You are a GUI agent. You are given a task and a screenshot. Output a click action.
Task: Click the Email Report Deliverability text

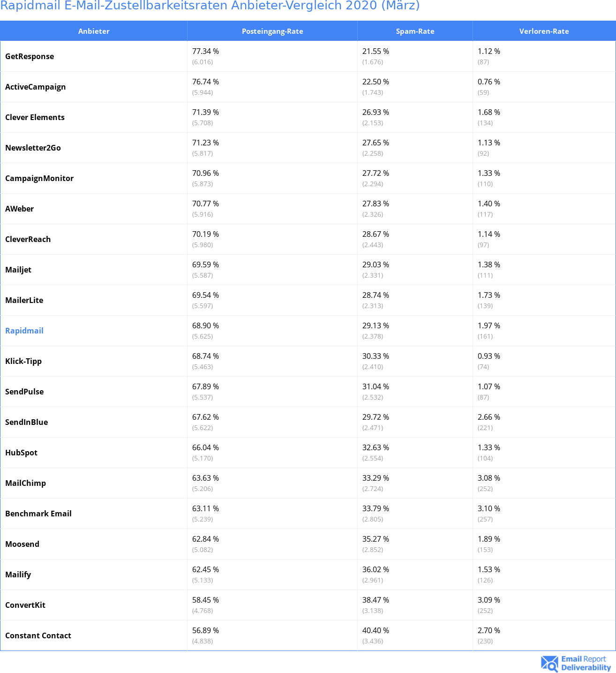coord(586,663)
